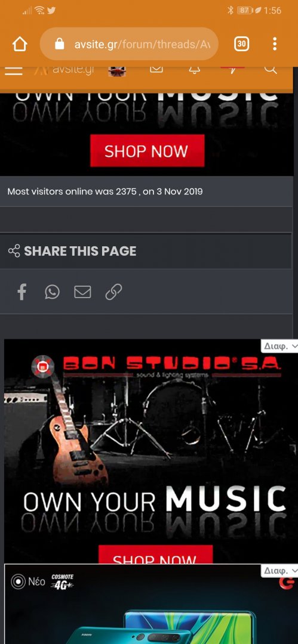Open the Bon Studio guitar ad banner
Image resolution: width=298 pixels, height=644 pixels.
(149, 451)
